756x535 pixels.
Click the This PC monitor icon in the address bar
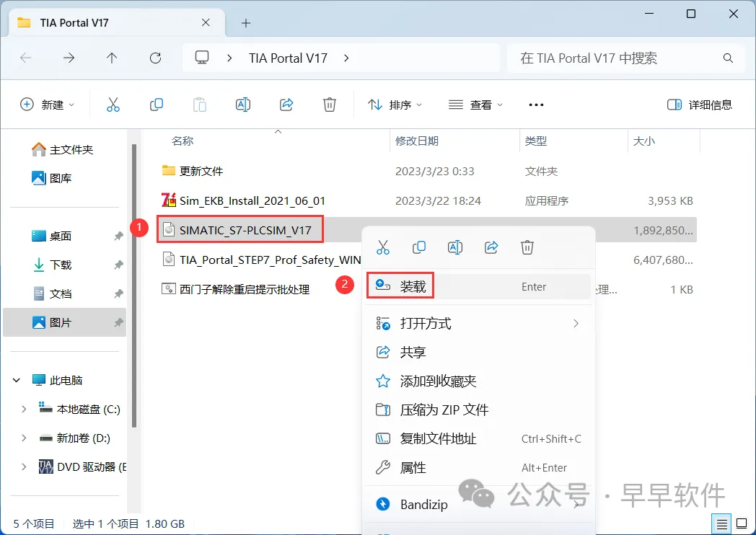pos(202,58)
